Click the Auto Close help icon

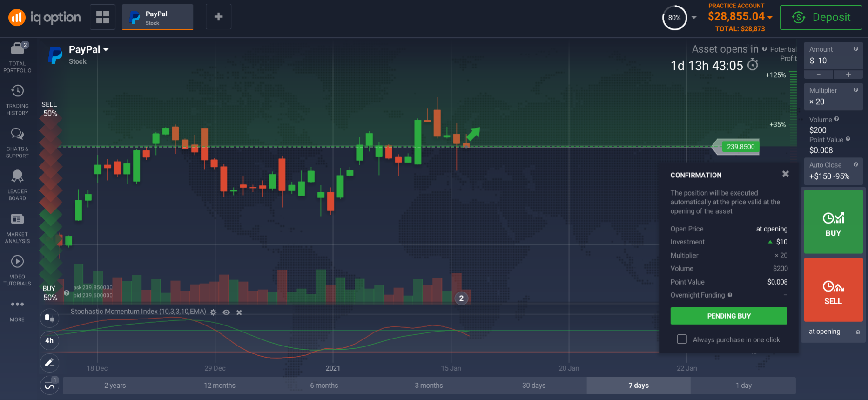point(855,164)
